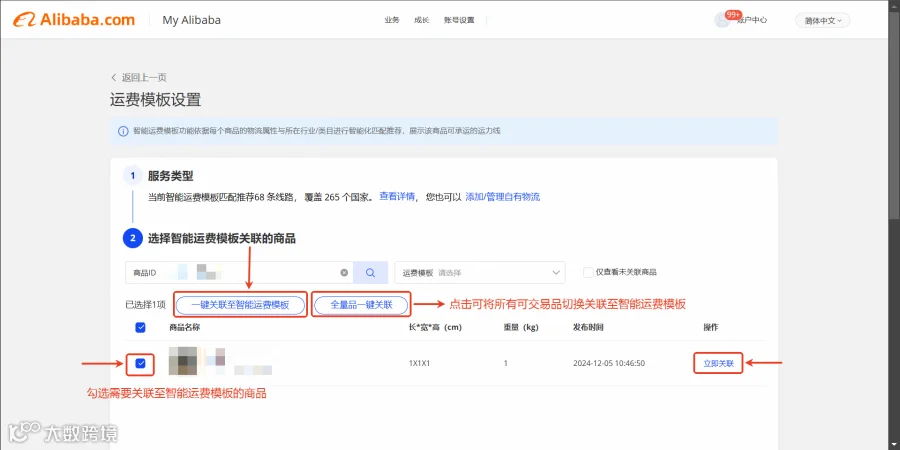This screenshot has width=900, height=450.
Task: Click the Alibaba.com logo
Action: tap(74, 20)
